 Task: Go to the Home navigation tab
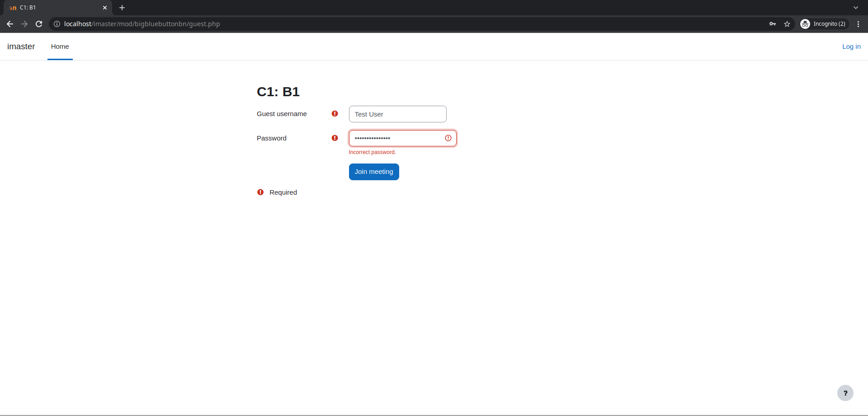click(60, 47)
